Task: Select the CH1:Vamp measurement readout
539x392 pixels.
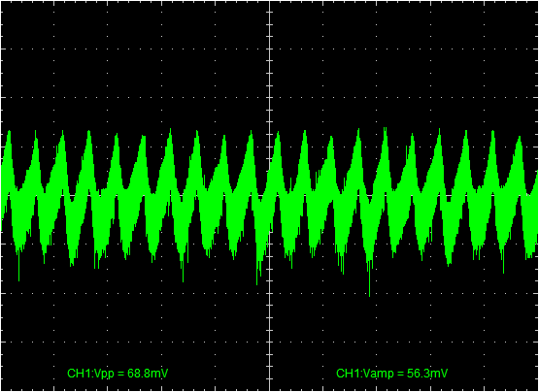Action: 392,374
